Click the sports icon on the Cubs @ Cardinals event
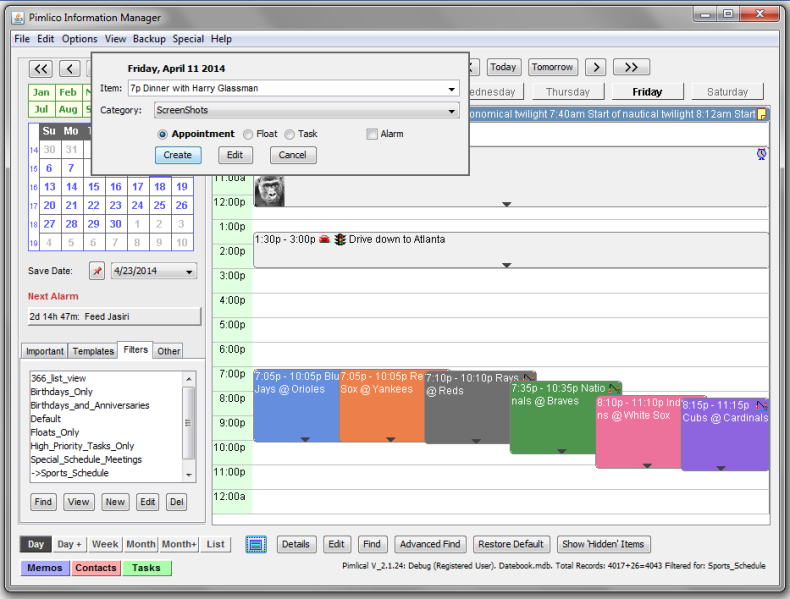 point(762,405)
